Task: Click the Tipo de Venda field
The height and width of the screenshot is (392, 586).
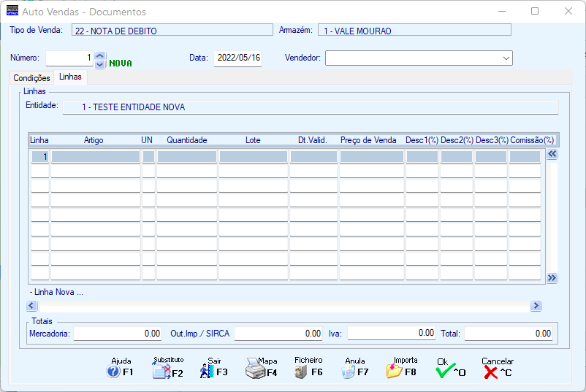Action: tap(172, 31)
